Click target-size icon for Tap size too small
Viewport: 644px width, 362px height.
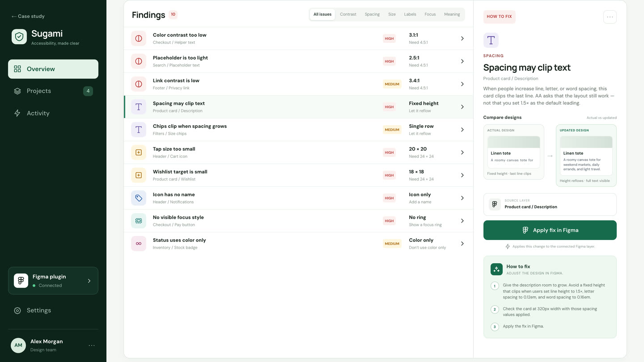point(139,152)
